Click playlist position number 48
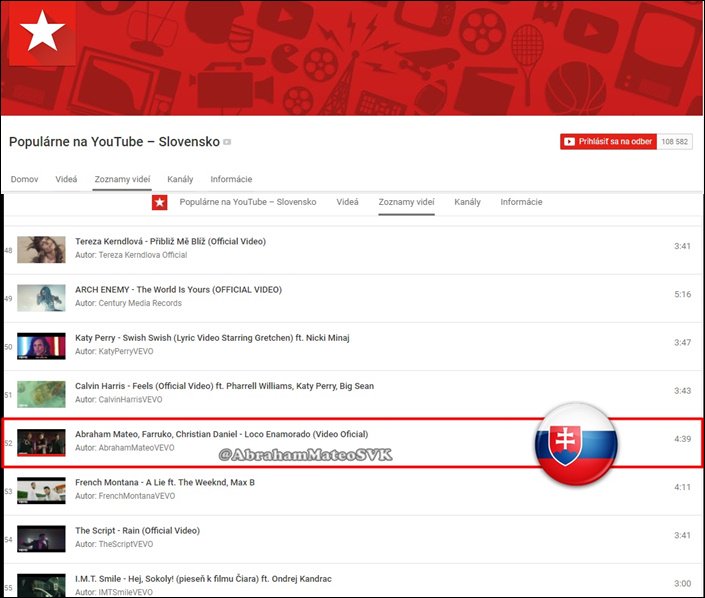Screen dimensions: 705x598 click(x=8, y=250)
